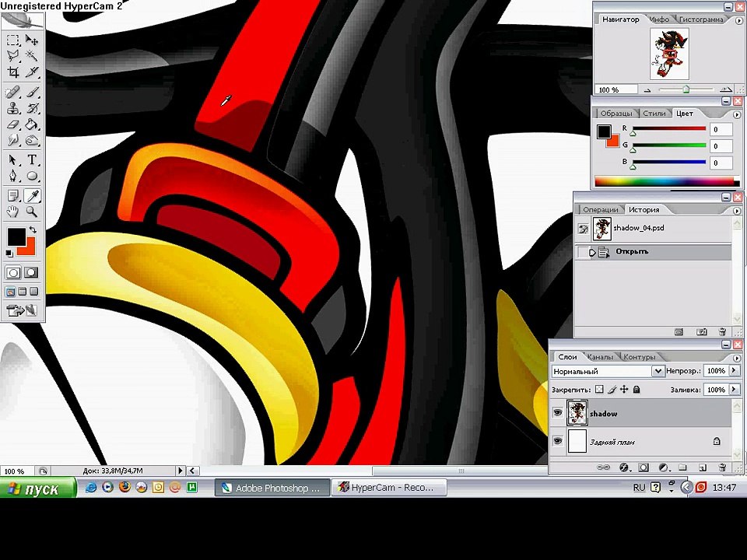
Task: Select the Pen tool
Action: coord(13,177)
